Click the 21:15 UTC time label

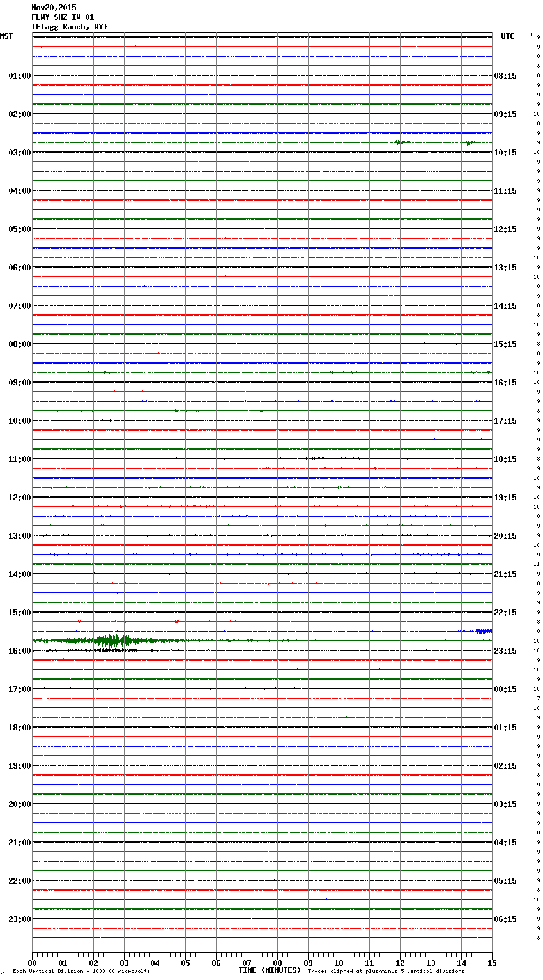point(505,574)
